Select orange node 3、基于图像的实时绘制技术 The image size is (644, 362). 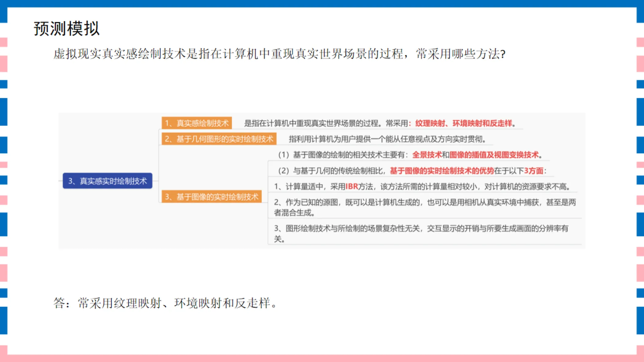[x=212, y=197]
